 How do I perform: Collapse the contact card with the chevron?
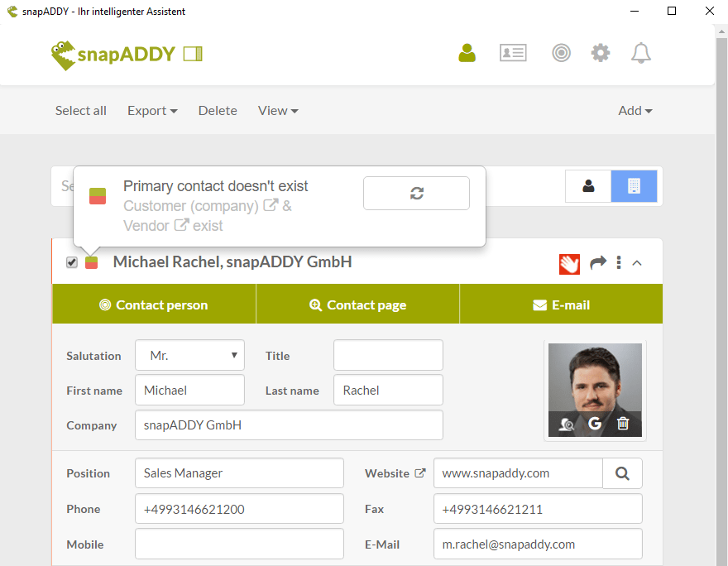pyautogui.click(x=637, y=263)
